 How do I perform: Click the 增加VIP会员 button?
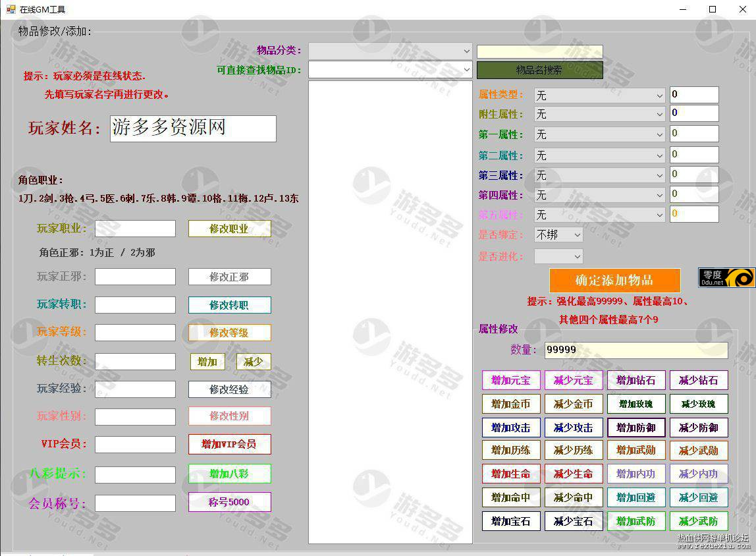229,444
